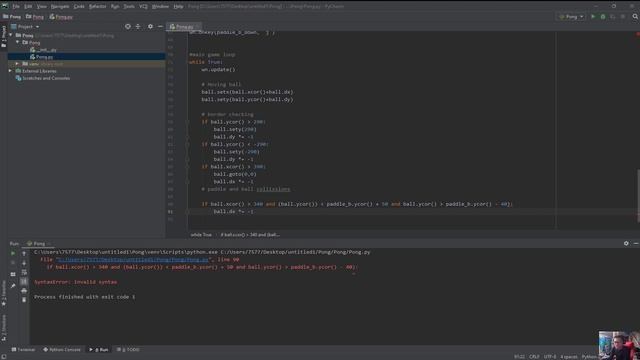Open the Code menu

pos(79,7)
